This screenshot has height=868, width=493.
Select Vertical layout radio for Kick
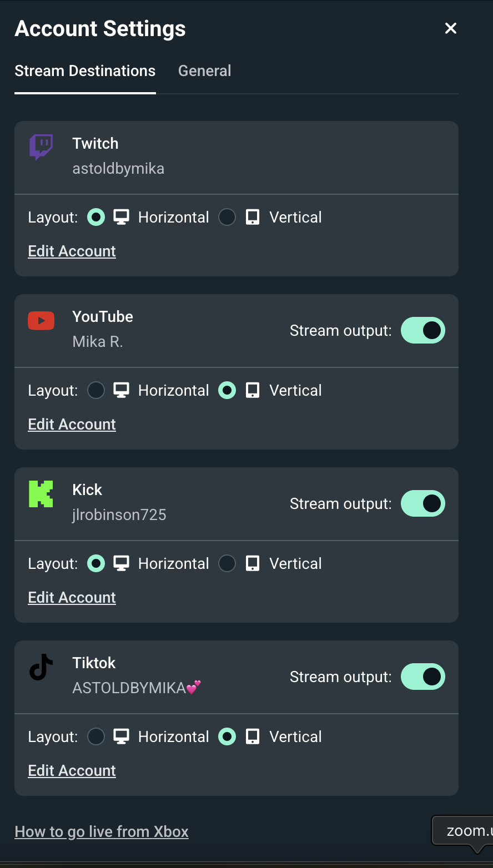pos(227,563)
